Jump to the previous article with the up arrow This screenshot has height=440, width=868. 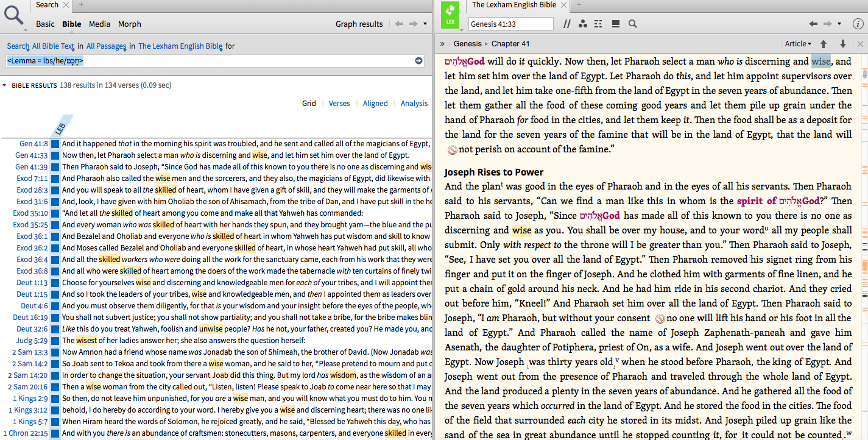tap(824, 44)
